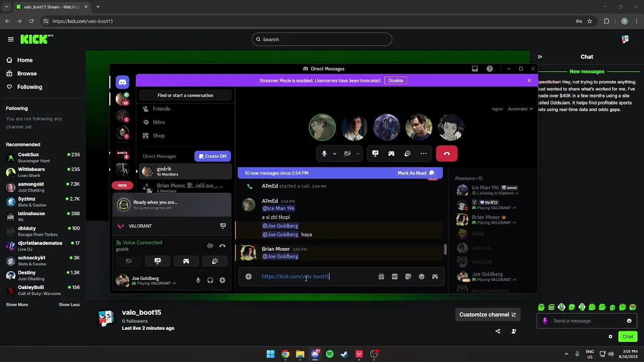Toggle microphone mute in Discord call controls

click(x=324, y=153)
